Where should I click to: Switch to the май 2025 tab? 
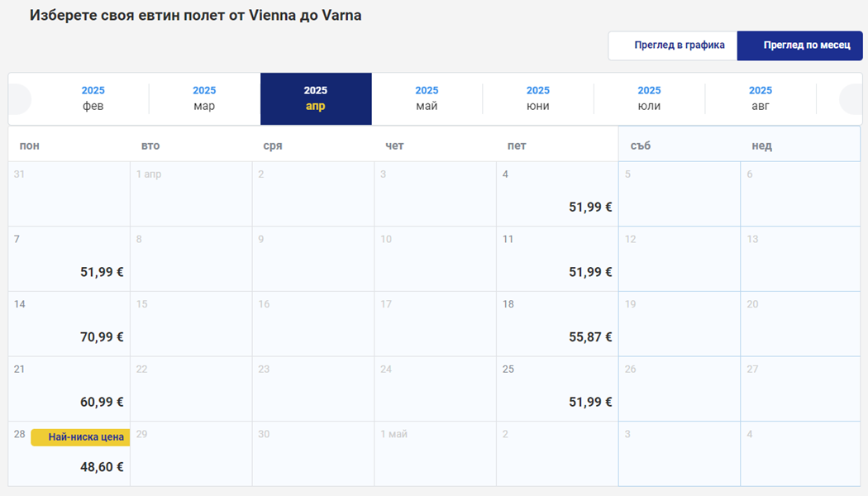(x=427, y=98)
